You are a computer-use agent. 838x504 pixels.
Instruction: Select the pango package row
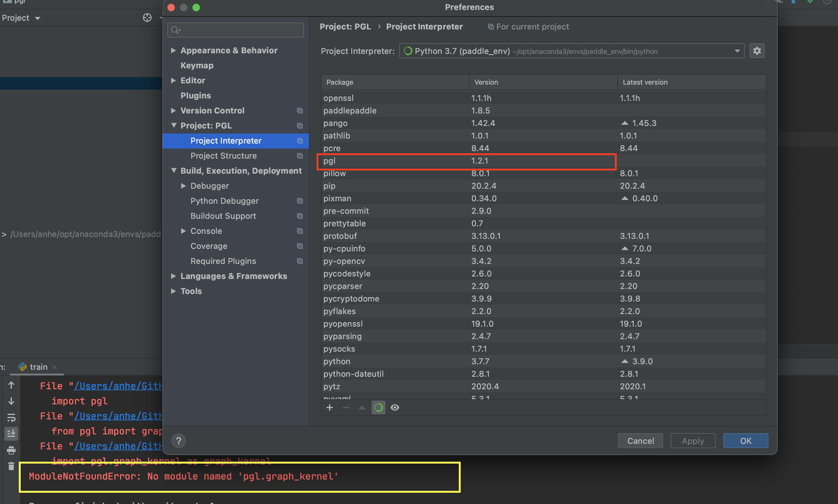543,123
